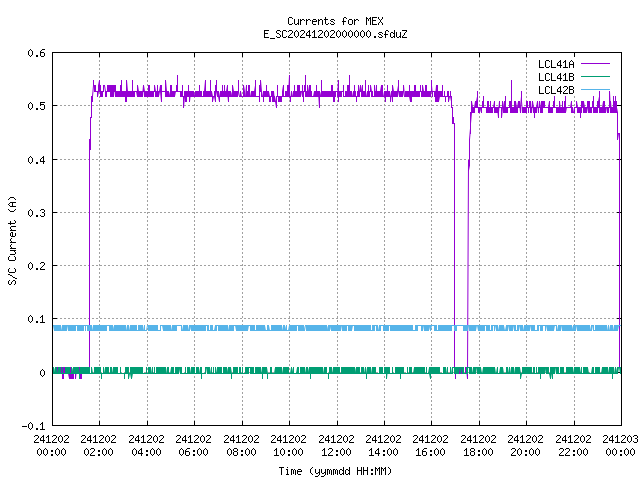The image size is (640, 480).
Task: Click the 0.2 y-axis tick value
Action: [36, 266]
